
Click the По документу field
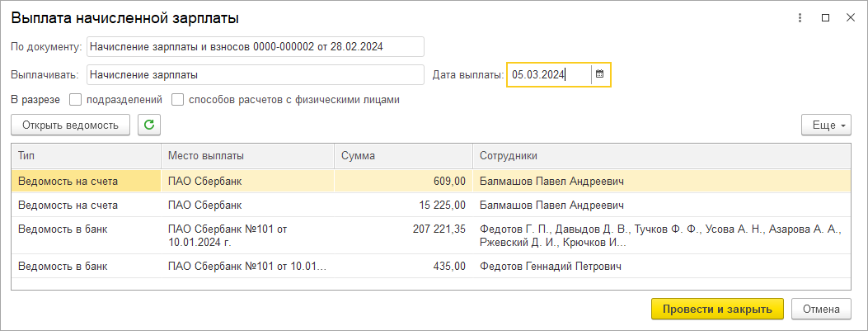coord(256,46)
